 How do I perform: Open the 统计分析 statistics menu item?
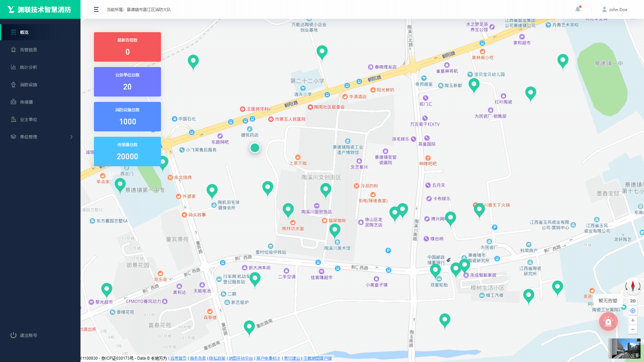point(40,67)
